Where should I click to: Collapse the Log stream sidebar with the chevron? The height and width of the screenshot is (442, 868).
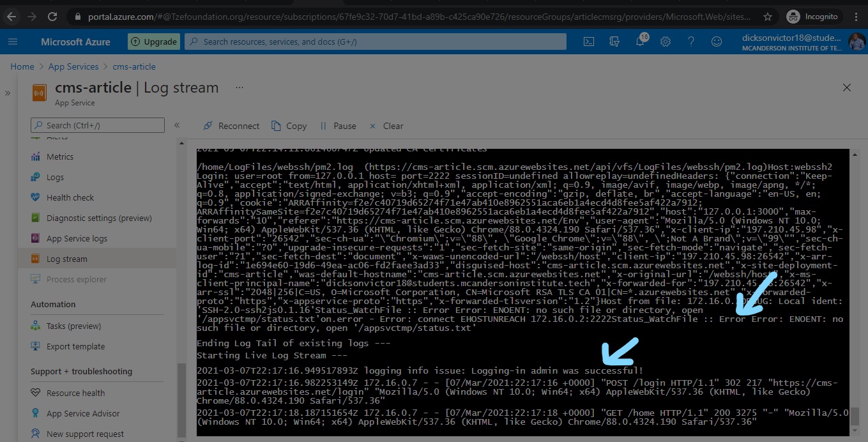coord(177,126)
